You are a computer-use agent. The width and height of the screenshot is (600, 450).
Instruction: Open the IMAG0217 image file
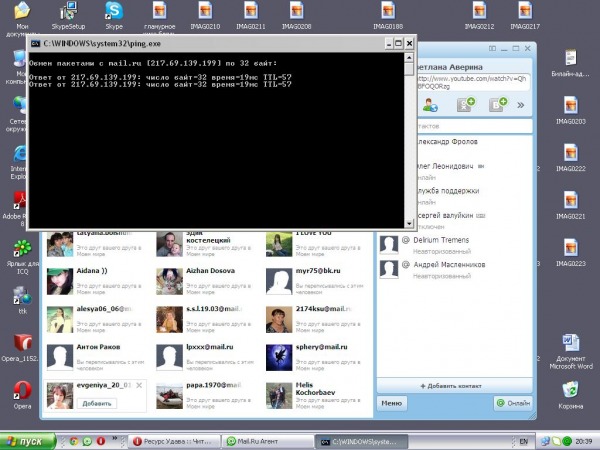coord(525,15)
